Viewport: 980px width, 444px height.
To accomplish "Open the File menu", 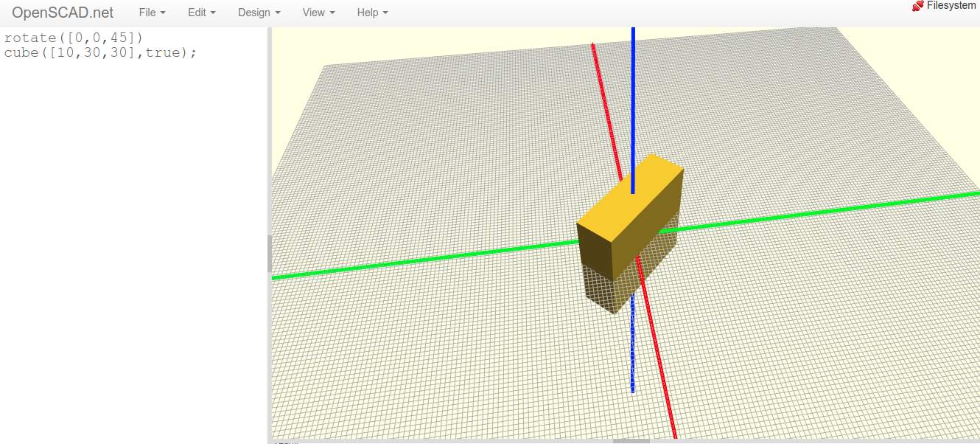I will pyautogui.click(x=152, y=13).
